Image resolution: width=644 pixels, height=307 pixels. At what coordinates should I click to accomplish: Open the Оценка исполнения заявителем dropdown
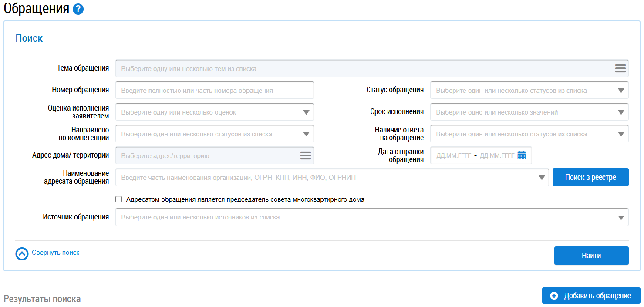[306, 112]
